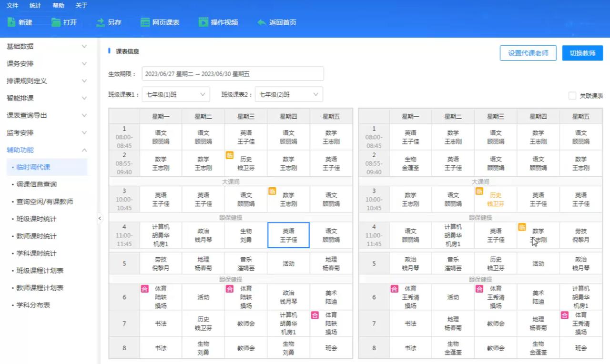Select 音乐 潘靖芸 cell in left table
The width and height of the screenshot is (610, 364).
coord(246,263)
